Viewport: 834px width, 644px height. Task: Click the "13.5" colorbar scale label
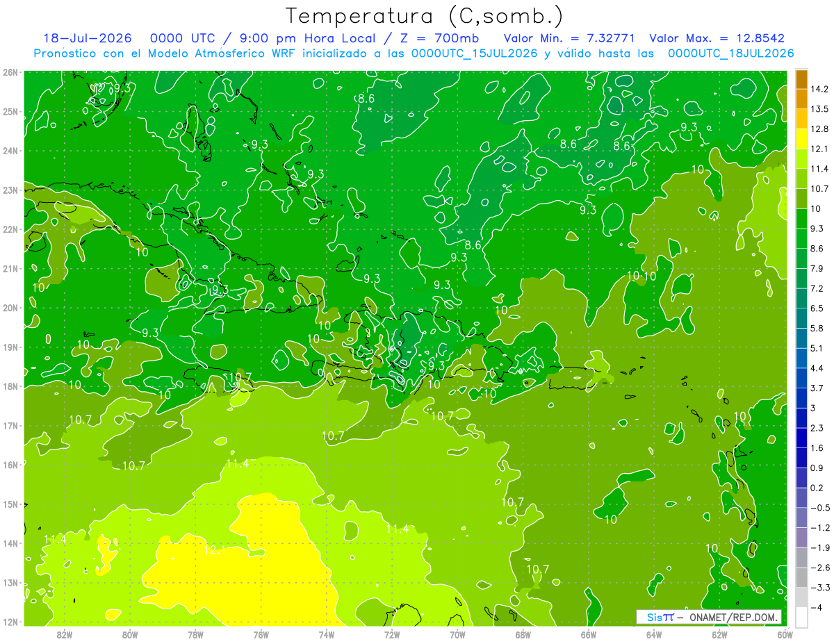(x=819, y=109)
